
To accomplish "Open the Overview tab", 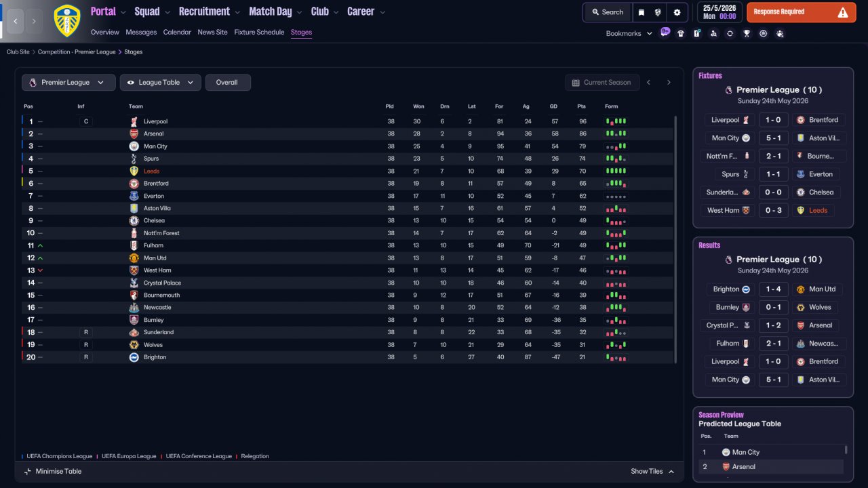I will tap(104, 32).
